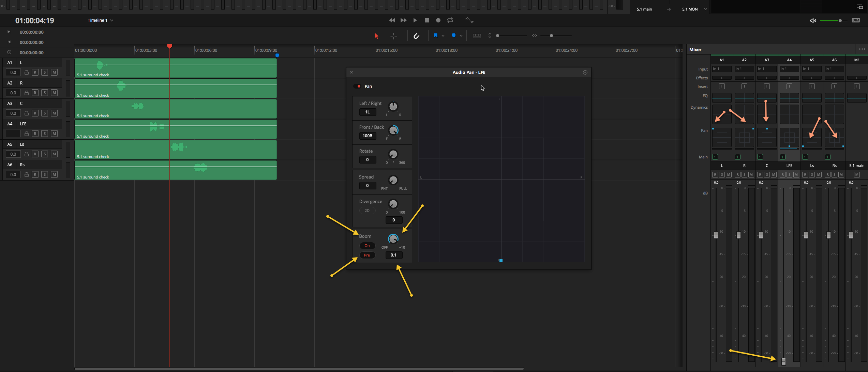
Task: Click the monitor volume slider handle
Action: click(840, 20)
